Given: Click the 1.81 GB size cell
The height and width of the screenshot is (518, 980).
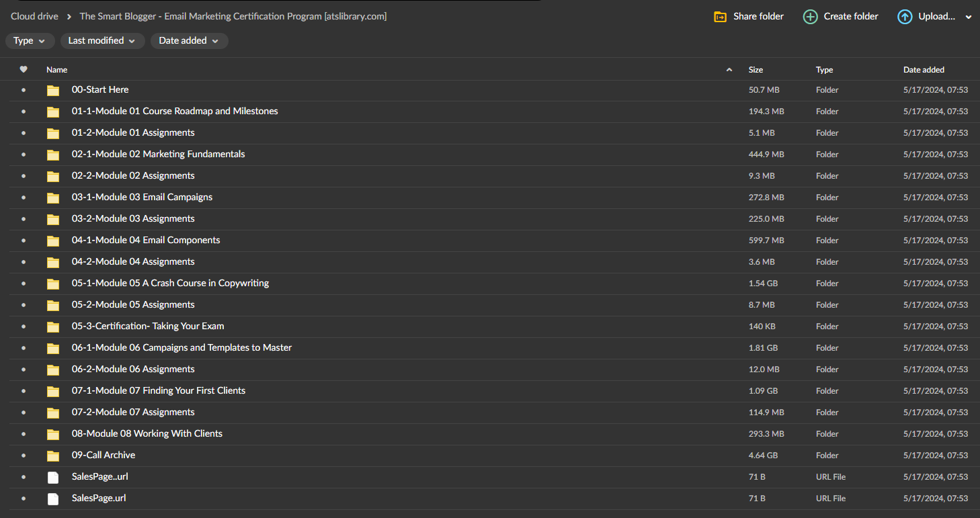Looking at the screenshot, I should (763, 348).
